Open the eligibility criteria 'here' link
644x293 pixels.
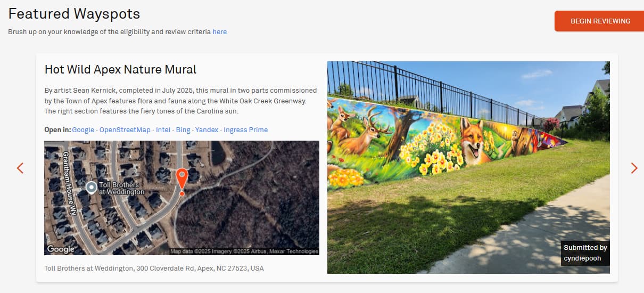pos(219,32)
